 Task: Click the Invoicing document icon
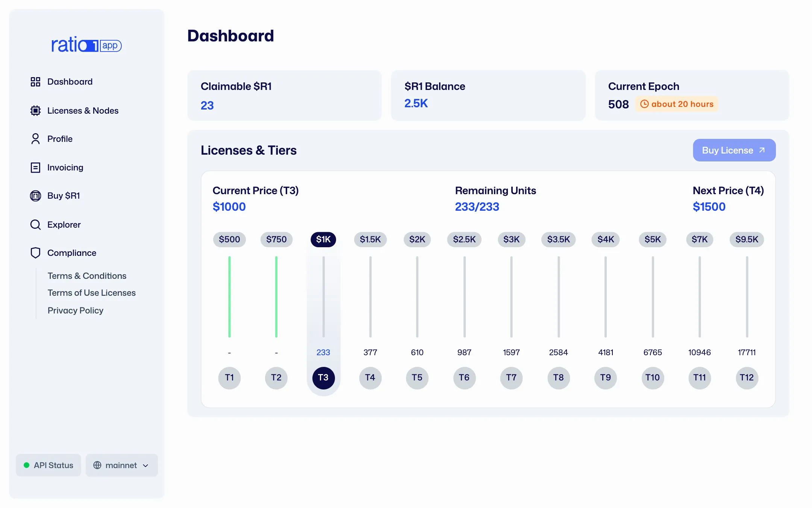tap(35, 167)
